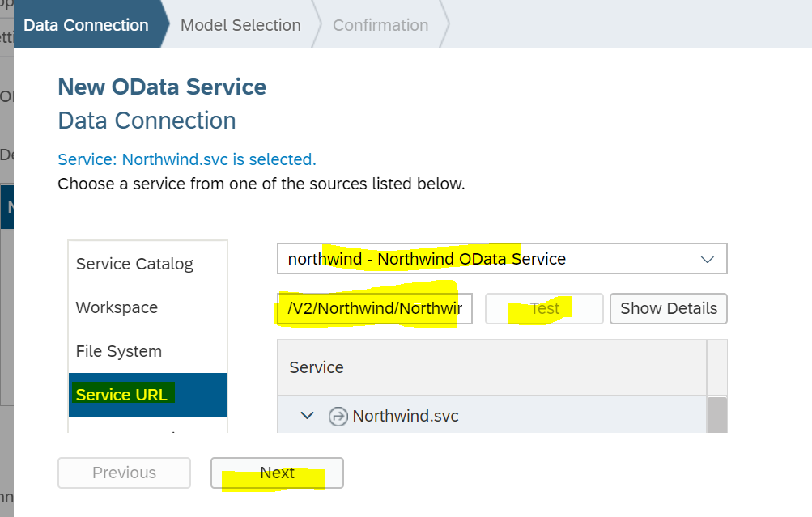Select the Northwind.svc service row
Screen dimensions: 812x517
point(492,415)
